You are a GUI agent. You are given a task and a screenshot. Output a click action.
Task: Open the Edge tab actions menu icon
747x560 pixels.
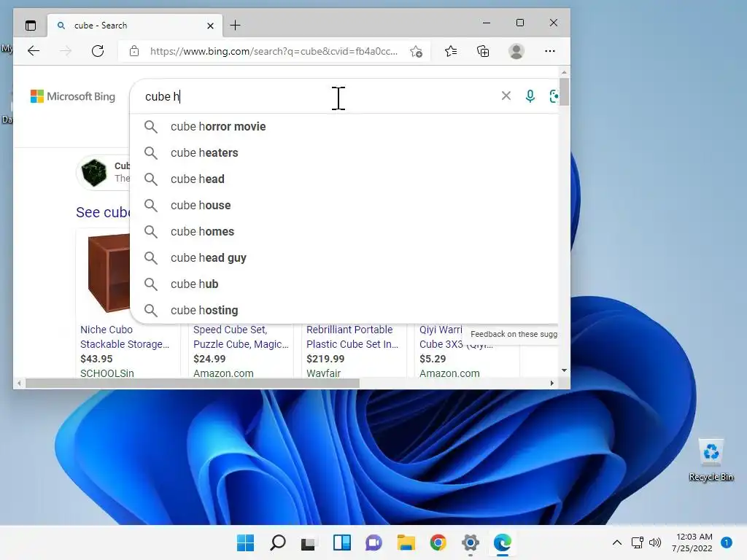31,26
